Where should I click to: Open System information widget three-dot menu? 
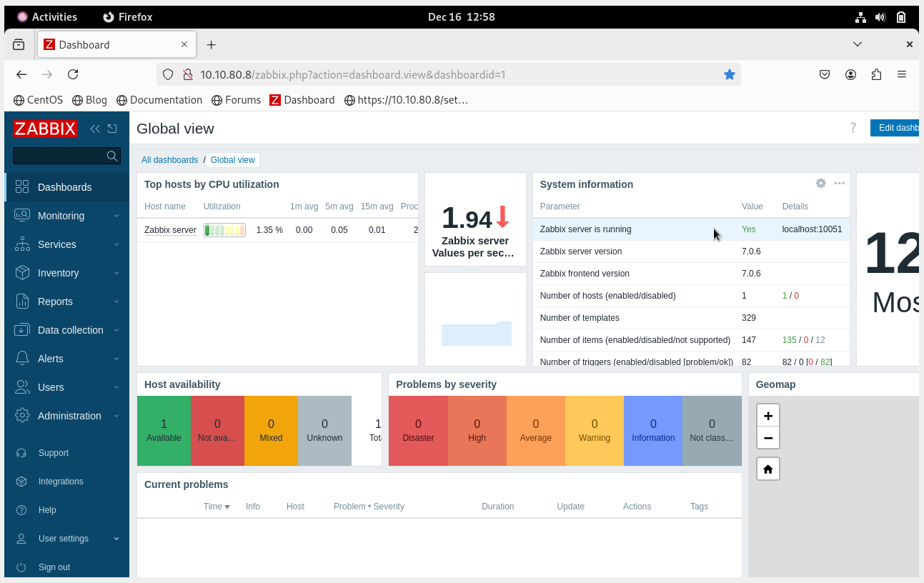840,184
